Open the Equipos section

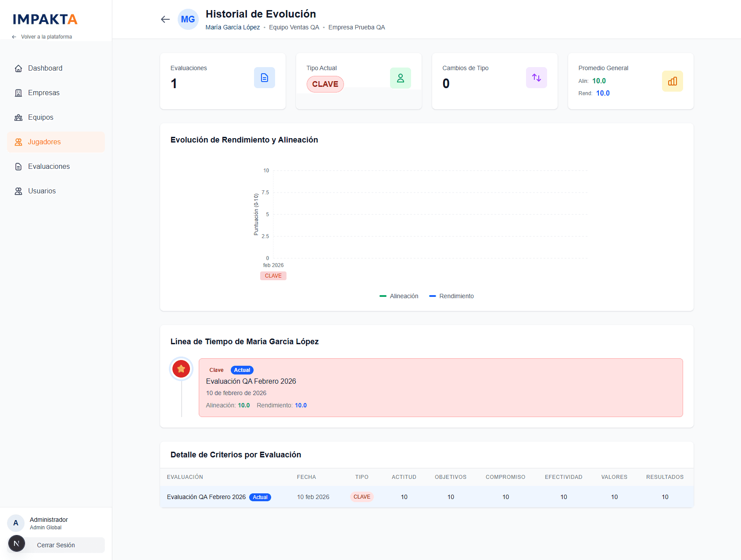[x=41, y=118]
